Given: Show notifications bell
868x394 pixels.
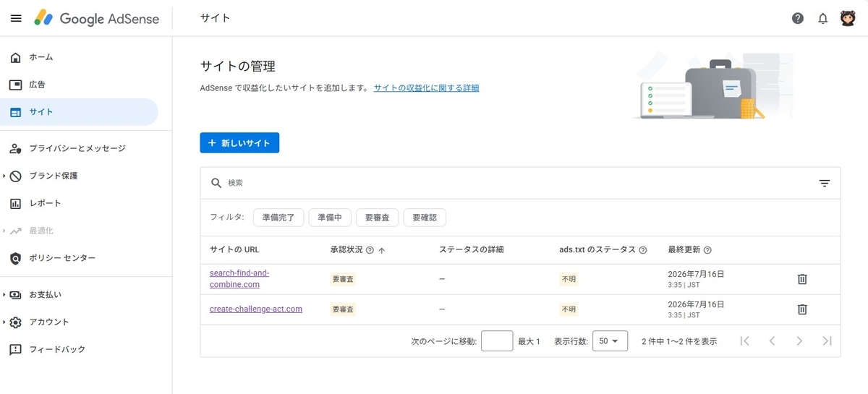Looking at the screenshot, I should (822, 19).
